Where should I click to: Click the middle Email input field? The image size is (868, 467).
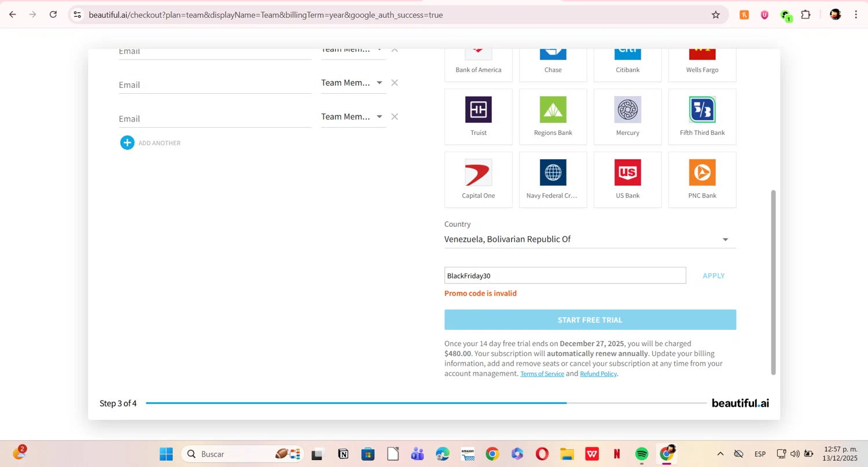click(x=215, y=84)
